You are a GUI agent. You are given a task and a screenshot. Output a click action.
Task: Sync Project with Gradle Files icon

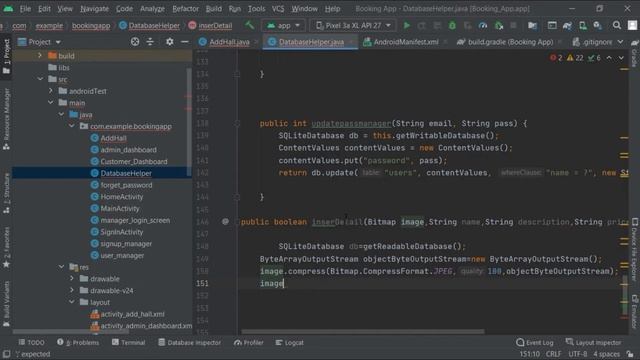tap(567, 25)
